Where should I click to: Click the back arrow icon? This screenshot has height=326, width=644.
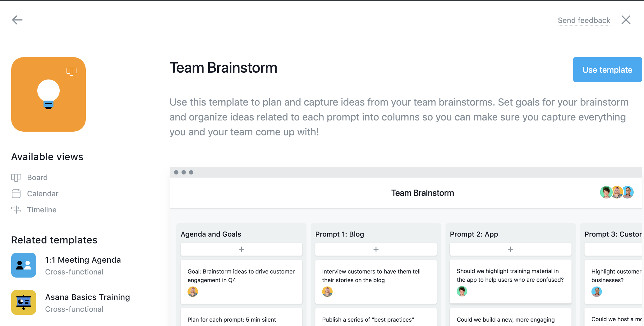17,20
